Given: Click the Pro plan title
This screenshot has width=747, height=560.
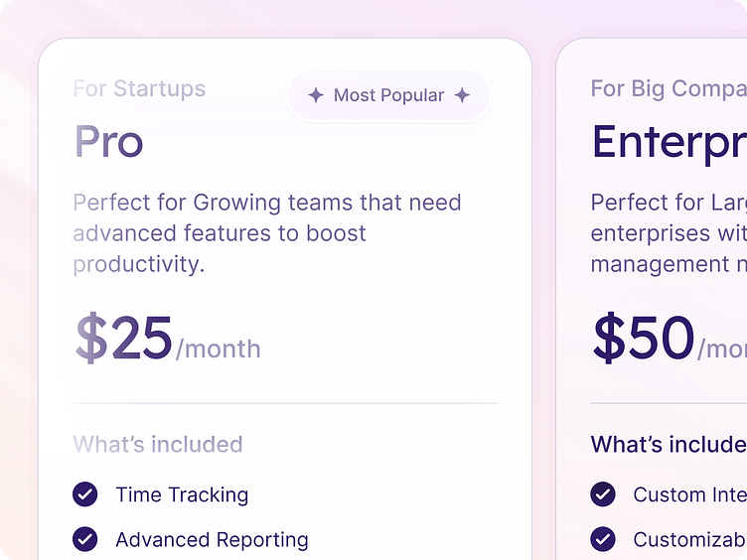Looking at the screenshot, I should click(x=109, y=143).
